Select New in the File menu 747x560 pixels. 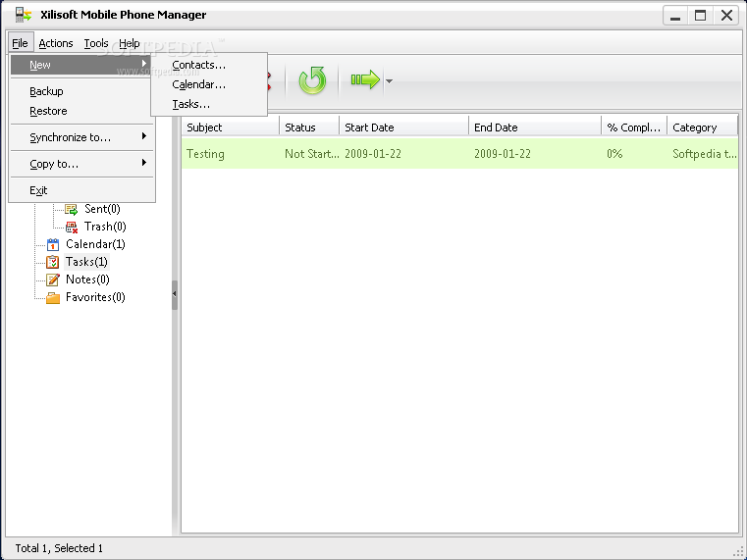coord(81,65)
